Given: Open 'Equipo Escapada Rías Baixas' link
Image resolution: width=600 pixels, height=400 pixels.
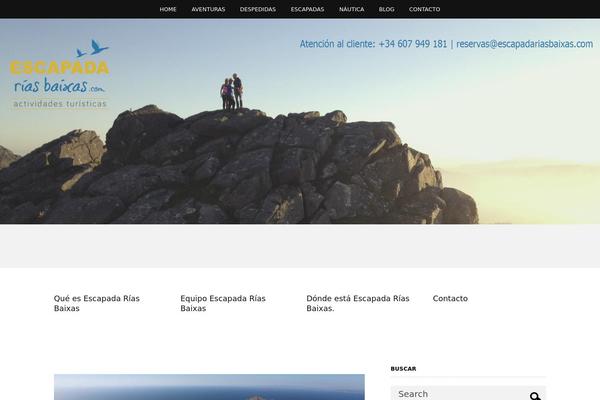Looking at the screenshot, I should (223, 303).
